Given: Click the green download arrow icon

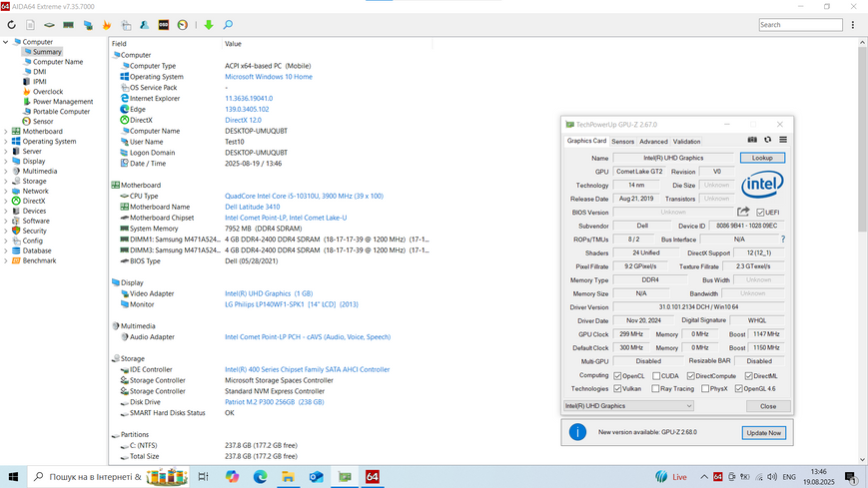Looking at the screenshot, I should click(x=209, y=25).
